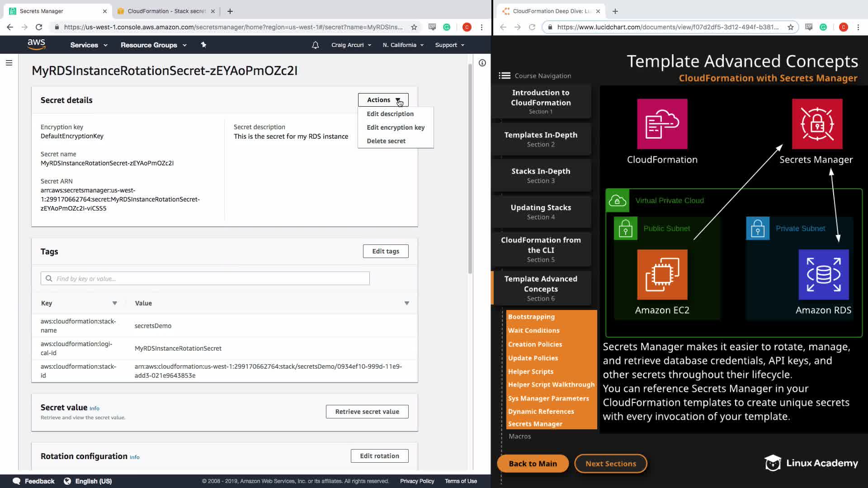Open the hamburger side navigation menu
Screen dimensions: 868x488
tap(9, 63)
